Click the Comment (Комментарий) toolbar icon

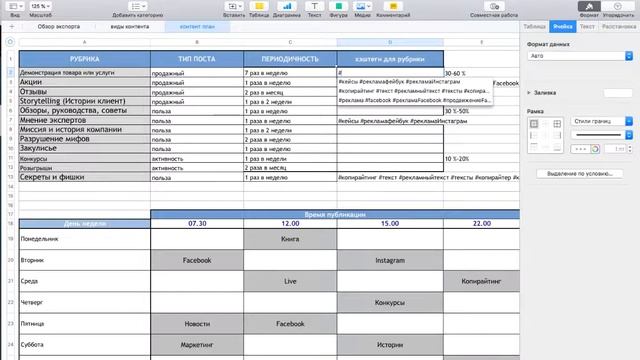393,7
